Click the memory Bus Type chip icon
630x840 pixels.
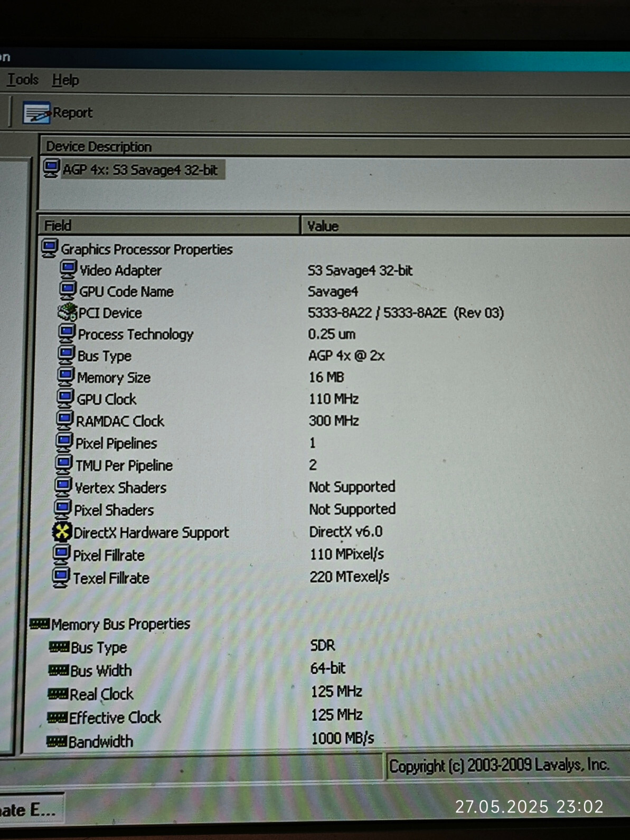pos(59,647)
